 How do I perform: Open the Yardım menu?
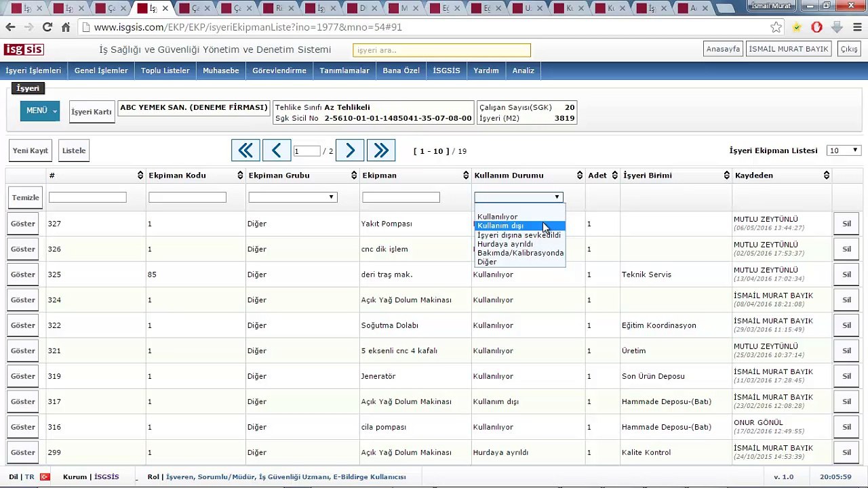click(x=486, y=70)
